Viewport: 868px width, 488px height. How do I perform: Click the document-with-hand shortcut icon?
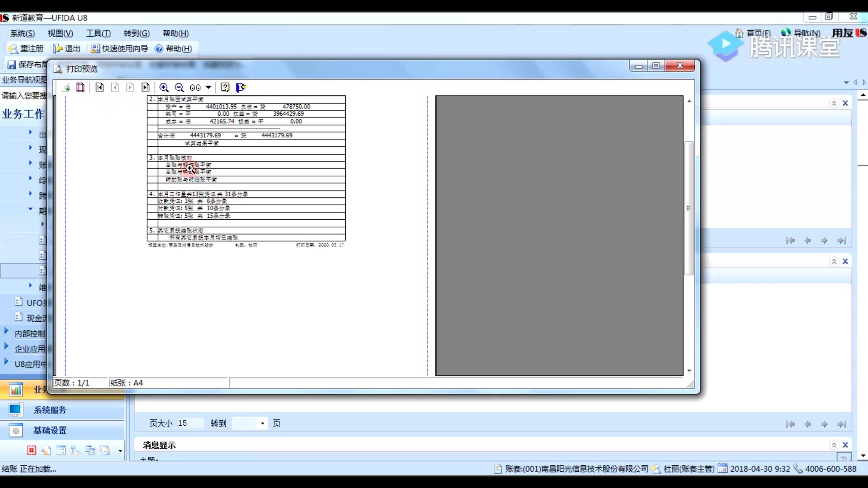pyautogui.click(x=46, y=450)
